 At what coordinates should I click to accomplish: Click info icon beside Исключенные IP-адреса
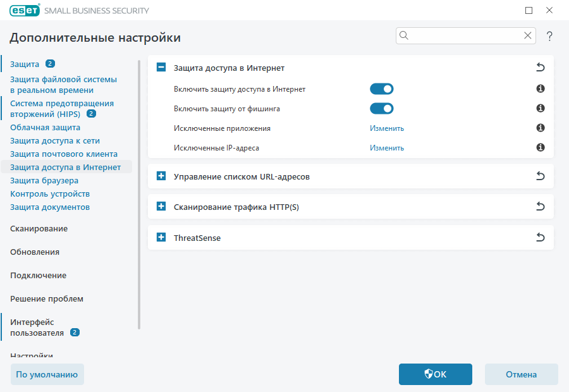point(539,147)
